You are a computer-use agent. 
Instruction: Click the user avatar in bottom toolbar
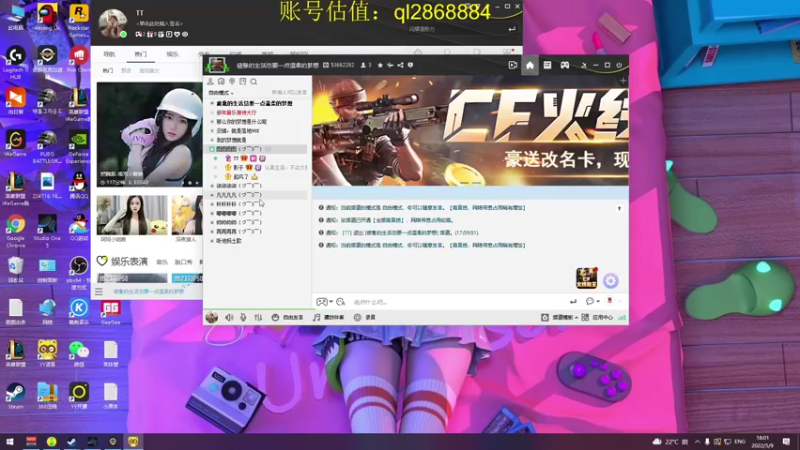tap(212, 317)
